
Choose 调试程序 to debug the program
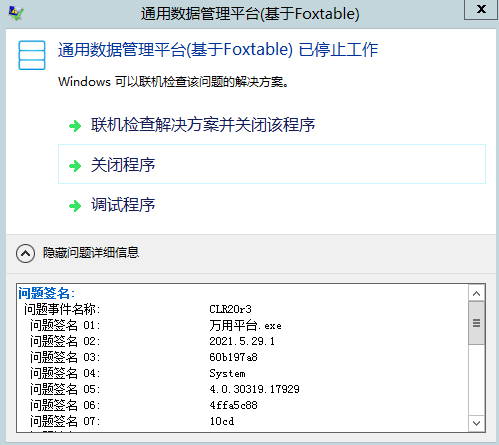tap(123, 205)
